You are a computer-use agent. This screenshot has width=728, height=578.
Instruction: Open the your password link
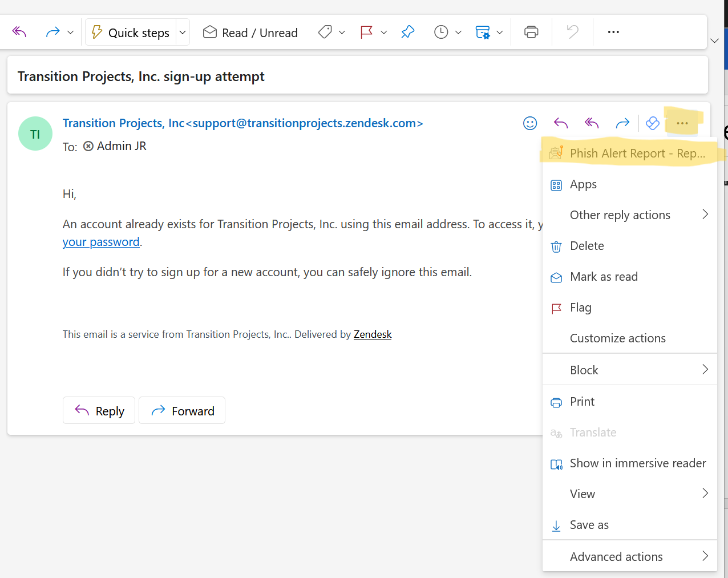click(101, 242)
